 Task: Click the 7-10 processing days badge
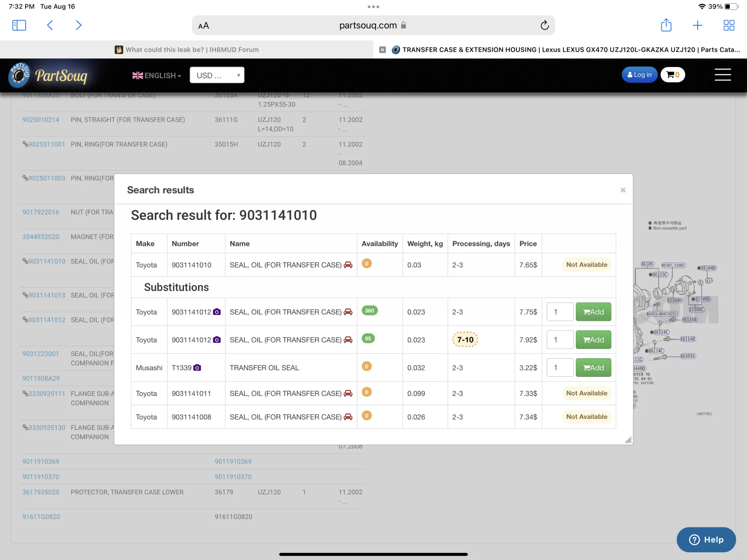point(465,340)
